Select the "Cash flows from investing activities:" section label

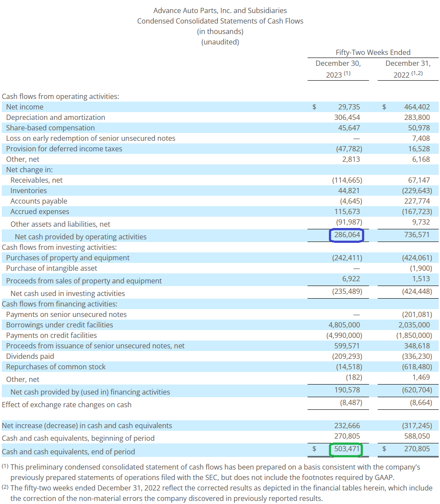[x=59, y=248]
